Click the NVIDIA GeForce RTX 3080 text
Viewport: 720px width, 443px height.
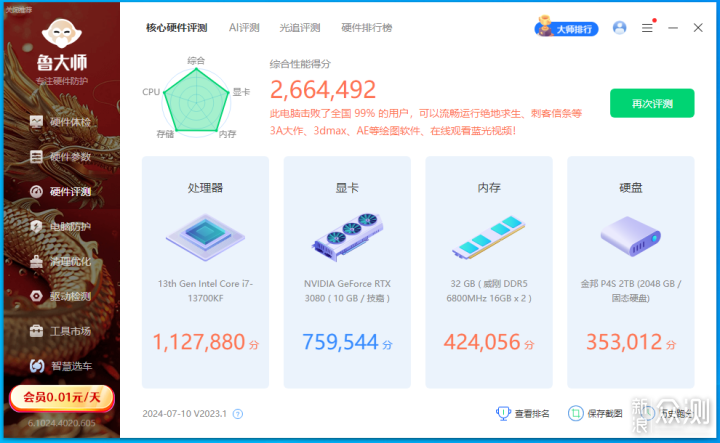(347, 291)
